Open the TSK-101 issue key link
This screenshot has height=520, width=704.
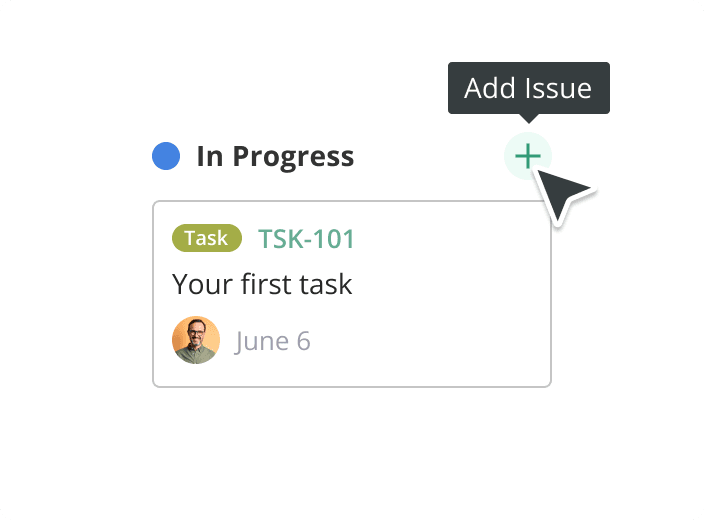coord(306,239)
